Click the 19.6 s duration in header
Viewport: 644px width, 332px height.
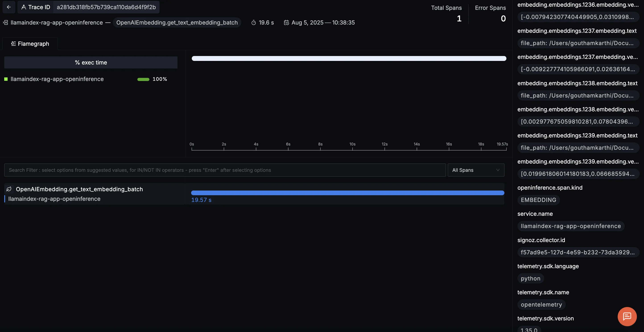coord(266,23)
